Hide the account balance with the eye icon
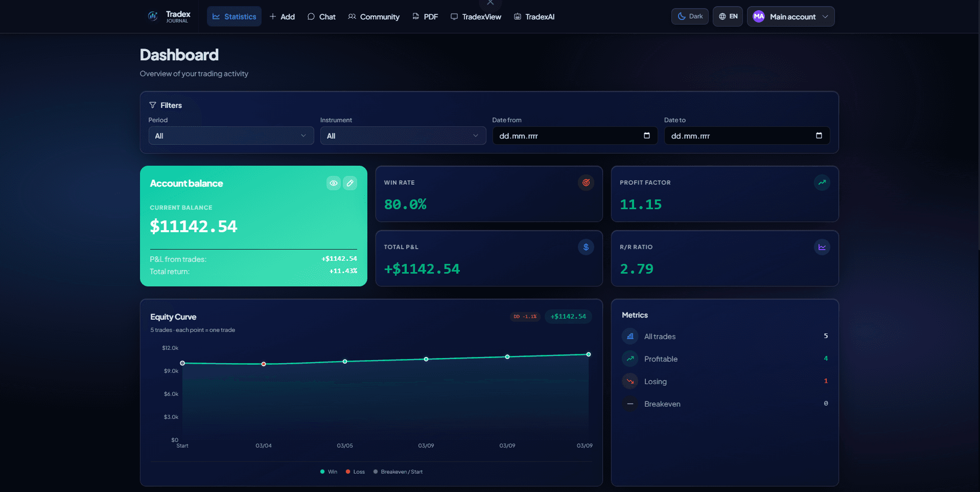 pyautogui.click(x=334, y=183)
